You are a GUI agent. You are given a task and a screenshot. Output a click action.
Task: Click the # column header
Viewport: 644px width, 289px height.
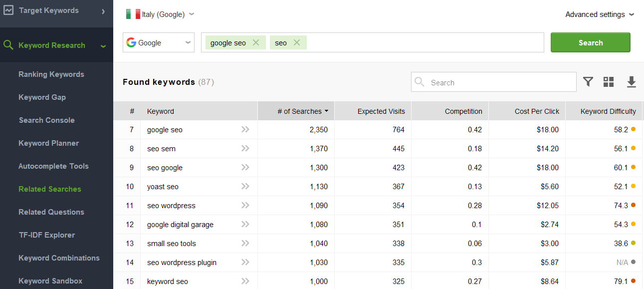click(127, 111)
